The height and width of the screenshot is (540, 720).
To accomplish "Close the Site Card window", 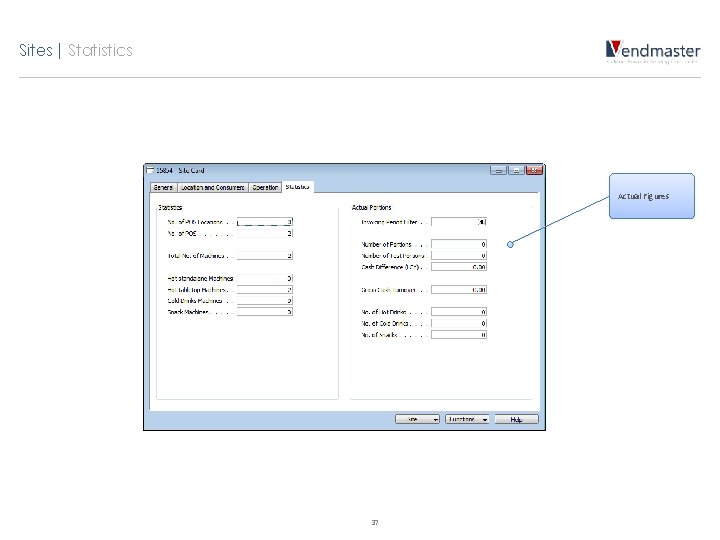I will click(534, 170).
